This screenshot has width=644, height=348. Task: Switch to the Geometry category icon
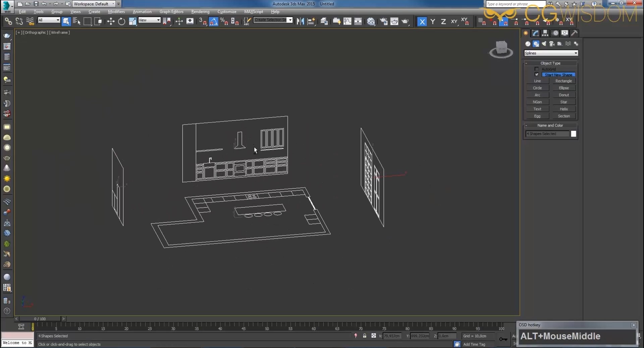528,44
